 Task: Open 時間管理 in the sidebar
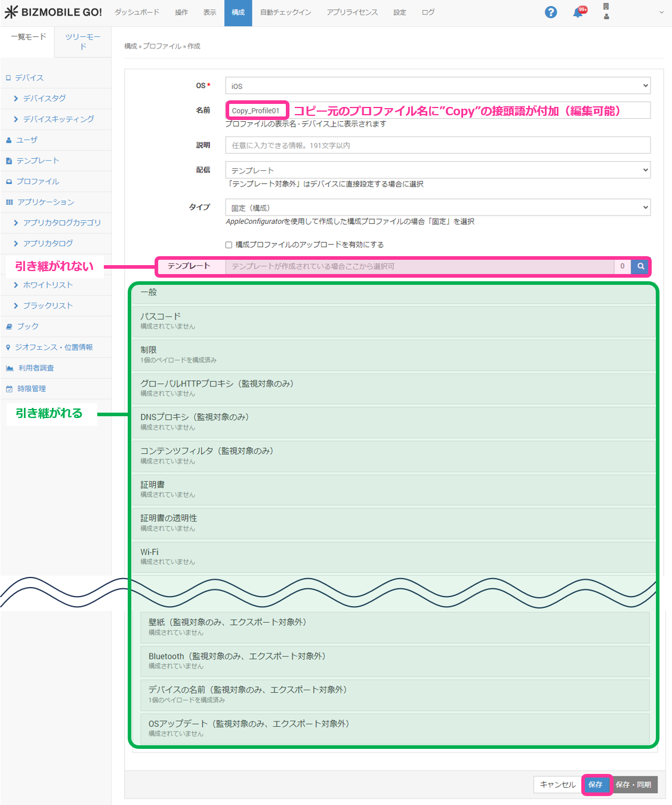point(31,389)
